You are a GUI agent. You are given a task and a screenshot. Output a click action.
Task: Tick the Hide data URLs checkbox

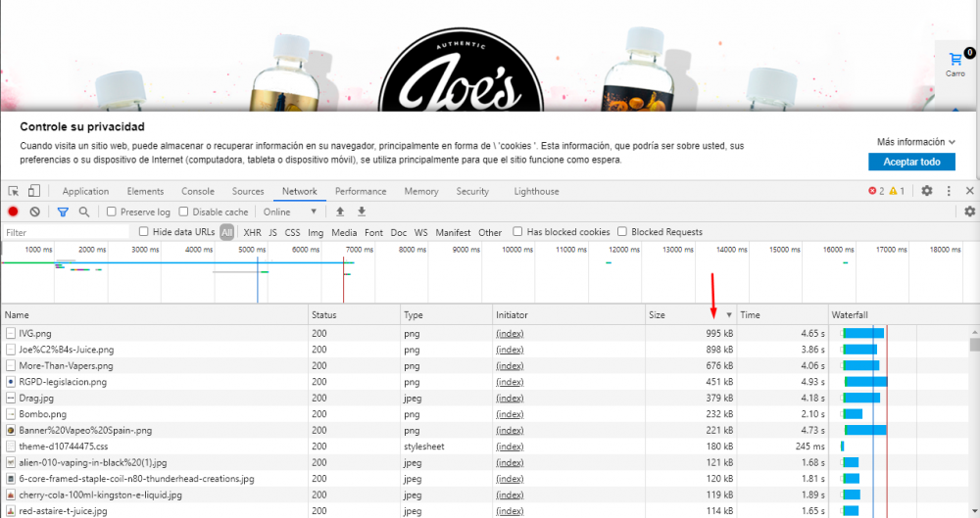(x=144, y=232)
